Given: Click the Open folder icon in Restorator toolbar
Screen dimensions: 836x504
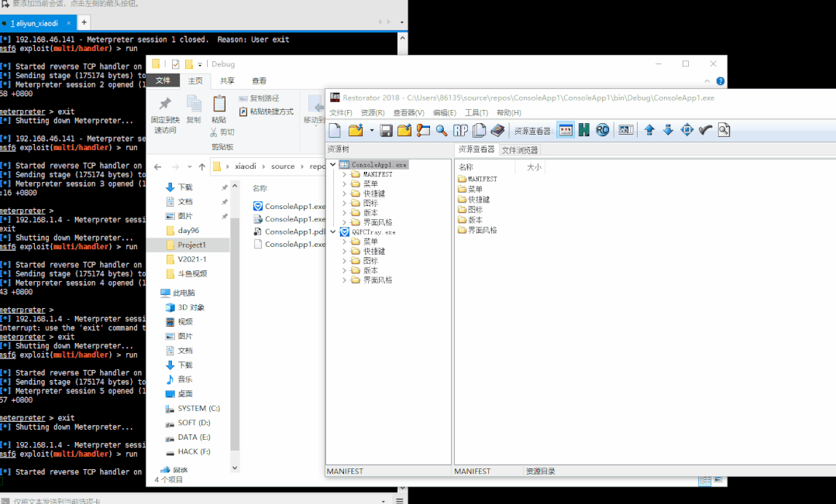Looking at the screenshot, I should tap(356, 130).
